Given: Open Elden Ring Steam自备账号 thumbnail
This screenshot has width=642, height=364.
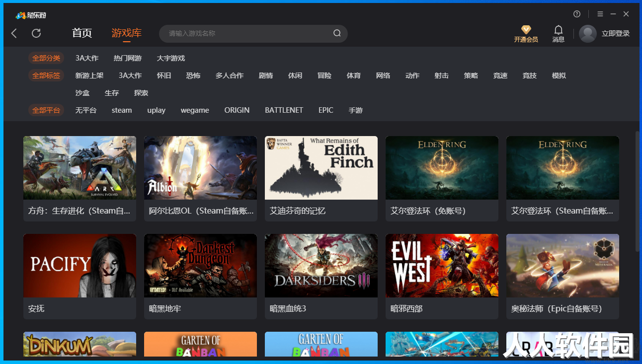Looking at the screenshot, I should tap(562, 168).
